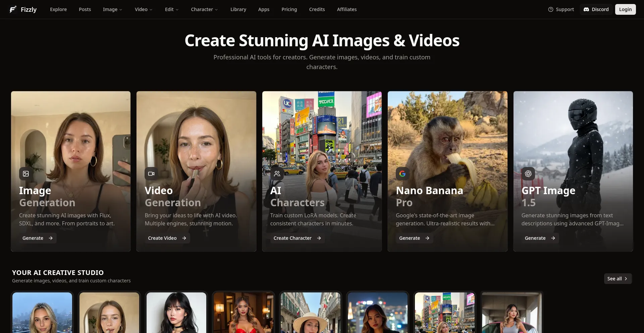Viewport: 644px width, 333px height.
Task: Expand the Image dropdown menu
Action: [x=112, y=9]
